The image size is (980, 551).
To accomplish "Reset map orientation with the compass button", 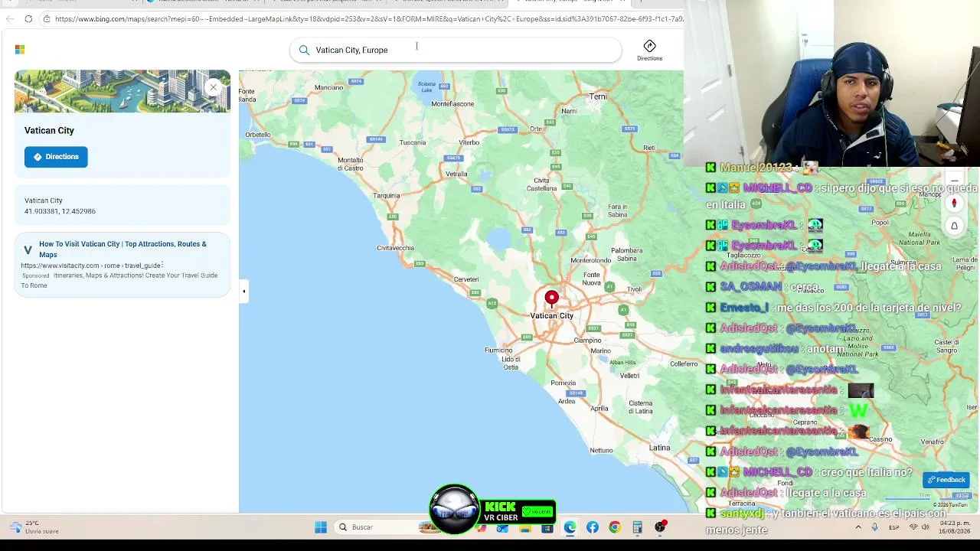I will tap(954, 204).
